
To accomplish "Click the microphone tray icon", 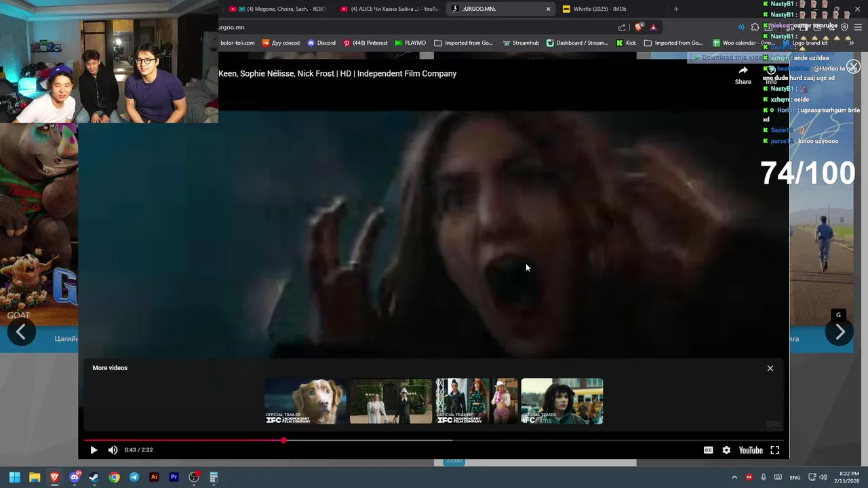I will tap(764, 477).
